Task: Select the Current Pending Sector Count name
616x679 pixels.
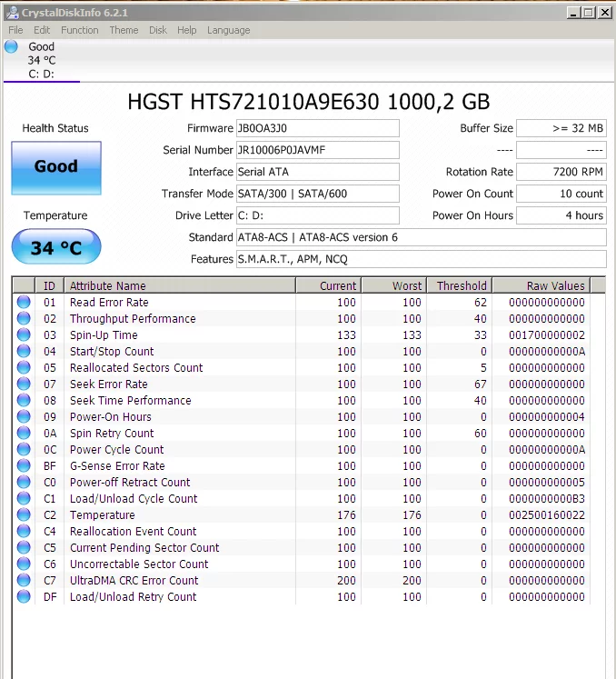Action: point(144,548)
